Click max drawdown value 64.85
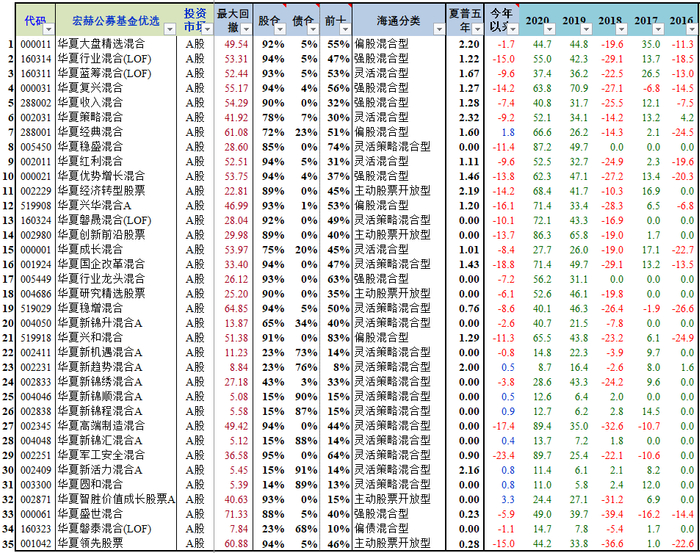Viewport: 700px width, 553px height. coord(236,308)
